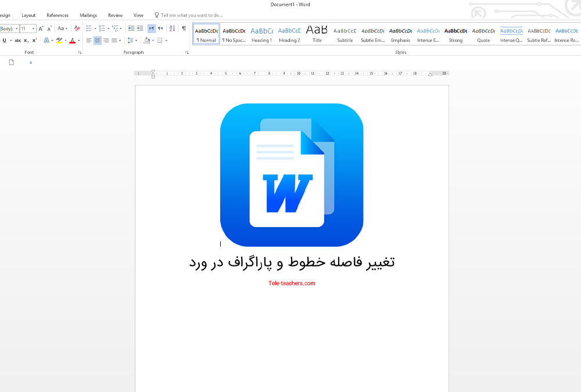Open the Paragraph settings dialog launcher
The image size is (581, 392).
pos(187,52)
